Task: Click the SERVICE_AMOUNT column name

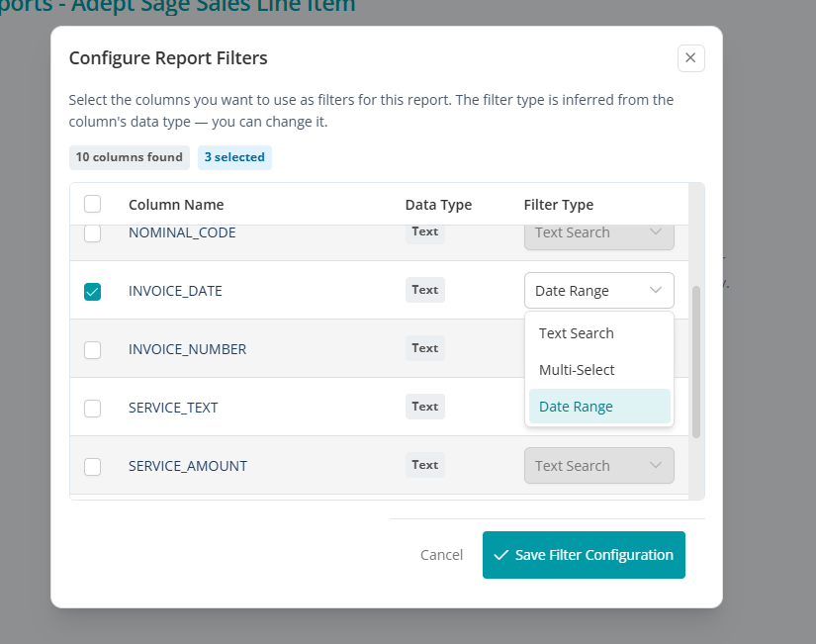Action: pyautogui.click(x=188, y=465)
